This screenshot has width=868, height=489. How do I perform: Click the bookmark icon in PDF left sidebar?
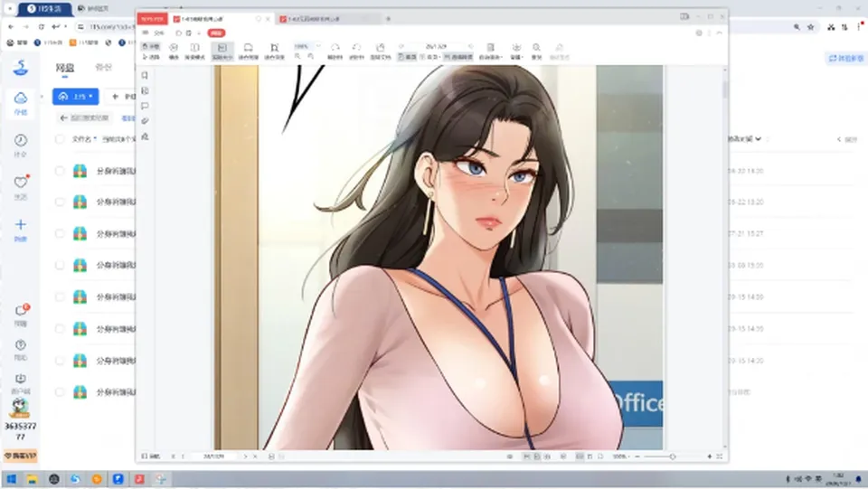(145, 75)
